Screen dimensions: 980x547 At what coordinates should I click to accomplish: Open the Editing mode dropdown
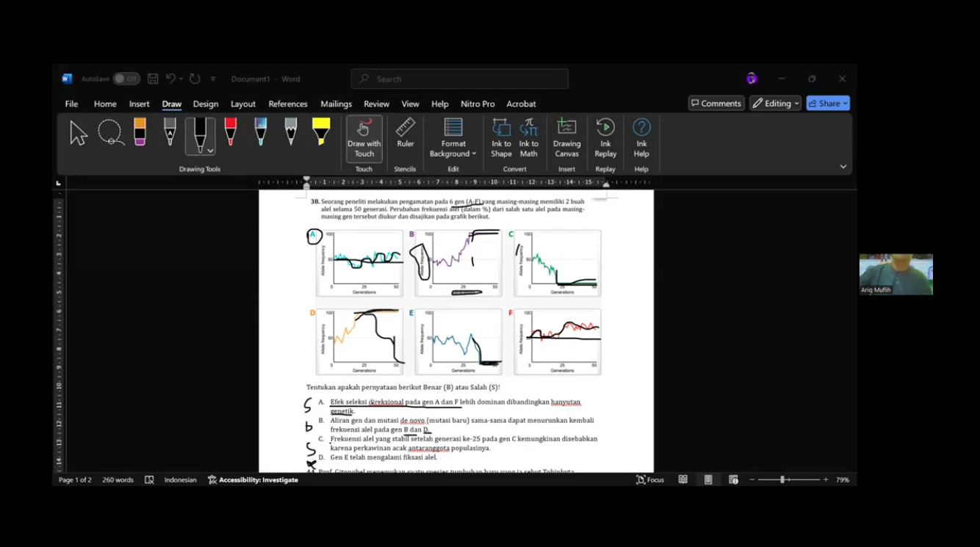(775, 104)
